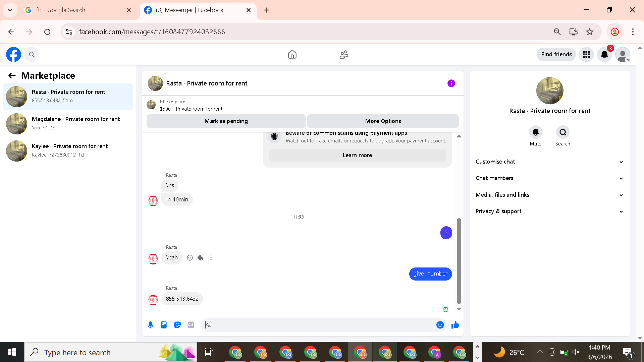Open the sticker picker icon
Screen dimensions: 644x362
177,325
